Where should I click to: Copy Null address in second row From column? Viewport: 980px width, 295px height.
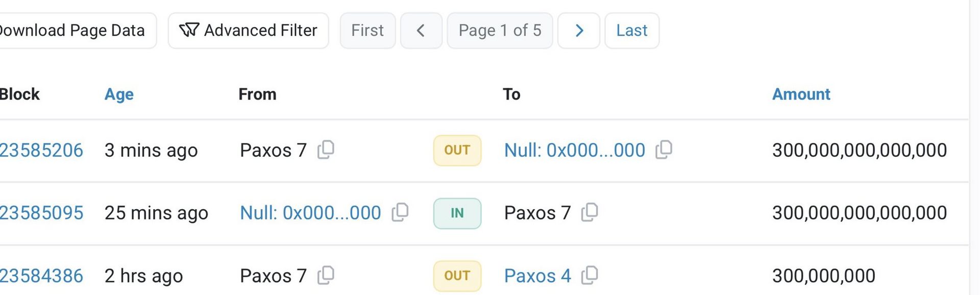(x=400, y=212)
